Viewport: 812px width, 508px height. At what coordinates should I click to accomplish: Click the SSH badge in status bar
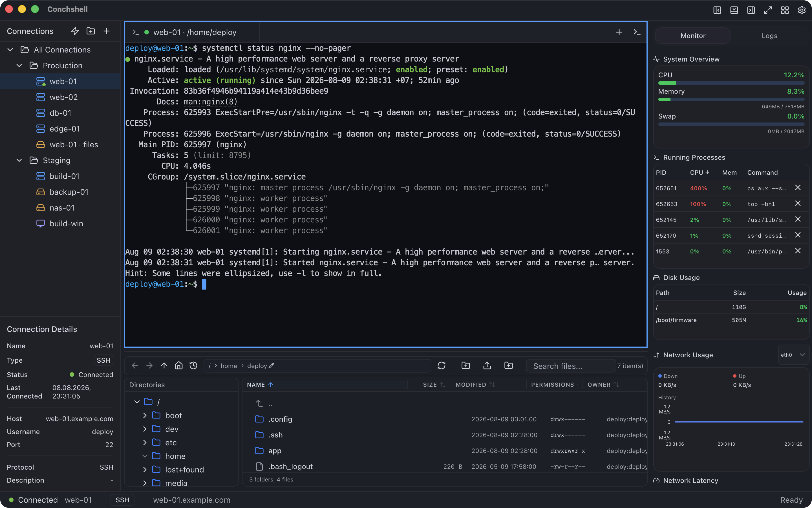click(x=122, y=500)
